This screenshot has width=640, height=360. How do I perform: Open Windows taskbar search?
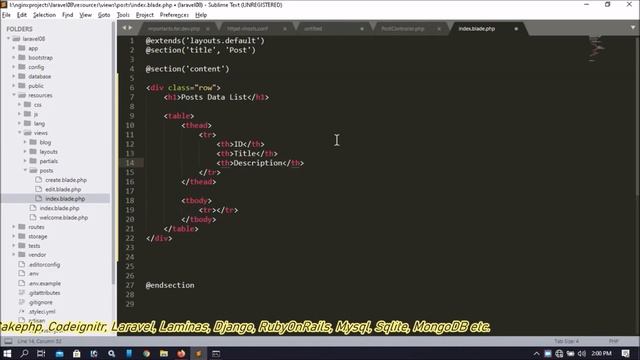24,353
